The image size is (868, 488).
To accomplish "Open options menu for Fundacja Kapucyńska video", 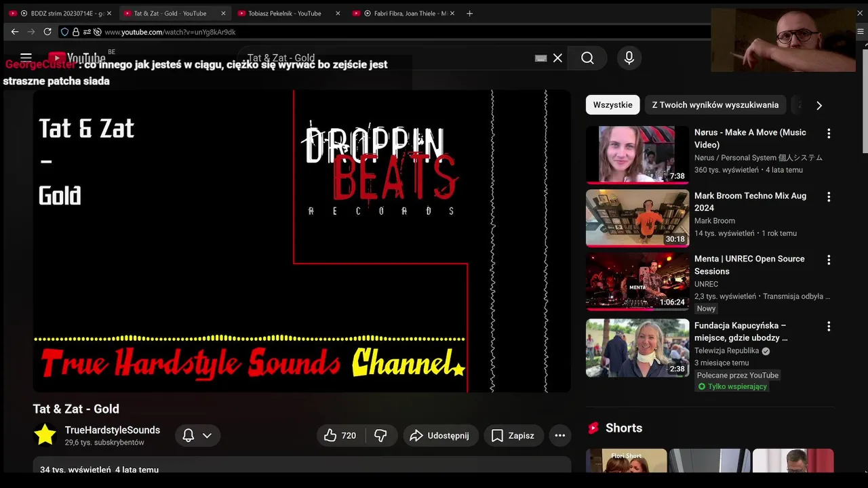I will [x=828, y=326].
